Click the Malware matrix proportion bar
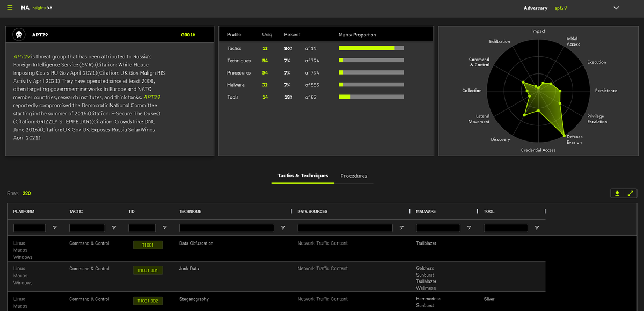 (x=371, y=85)
